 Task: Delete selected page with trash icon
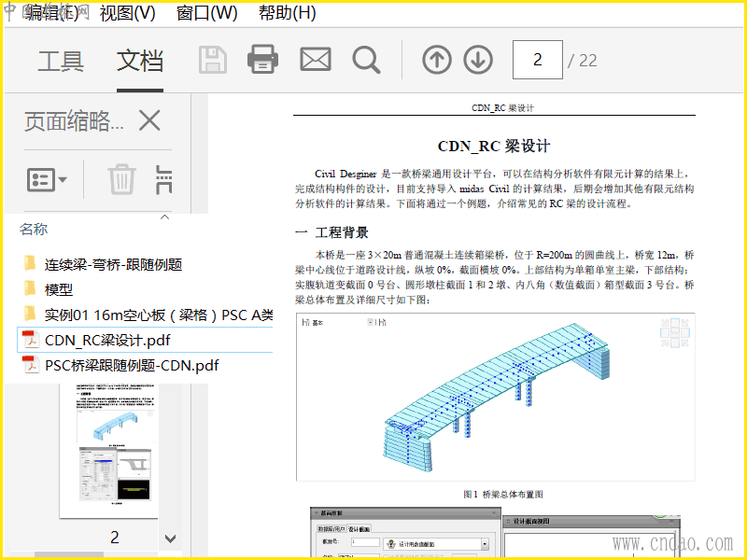click(x=122, y=179)
